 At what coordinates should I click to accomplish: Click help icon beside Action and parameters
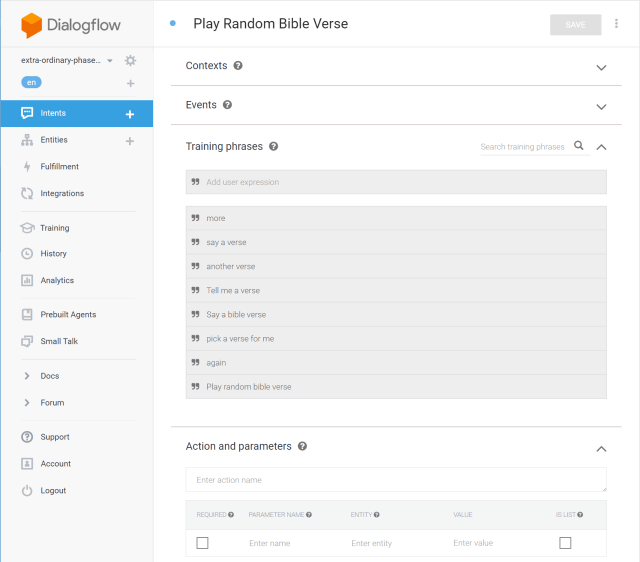tap(302, 446)
